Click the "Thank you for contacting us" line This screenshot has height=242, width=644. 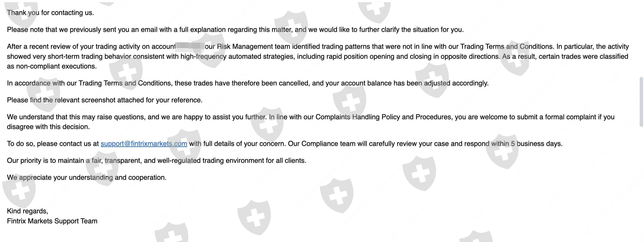pyautogui.click(x=50, y=13)
